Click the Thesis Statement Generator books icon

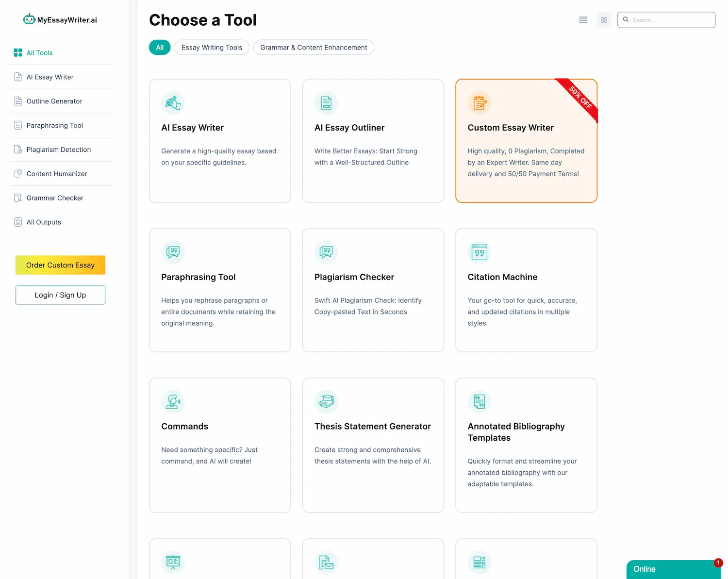coord(326,402)
